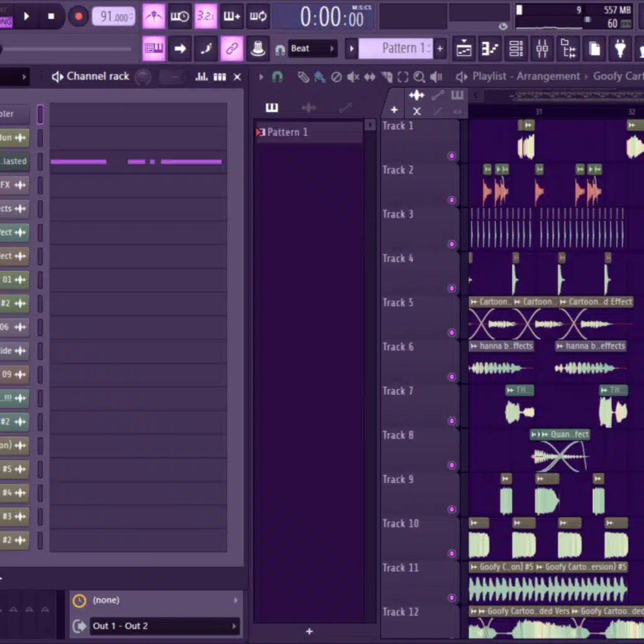This screenshot has width=644, height=644.
Task: Click the playlist magnet snap icon
Action: point(277,77)
